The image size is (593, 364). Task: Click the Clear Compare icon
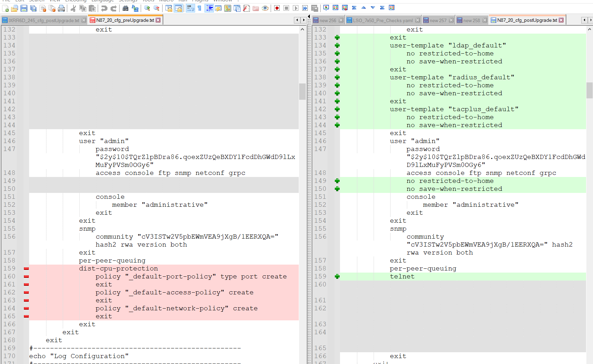point(345,8)
